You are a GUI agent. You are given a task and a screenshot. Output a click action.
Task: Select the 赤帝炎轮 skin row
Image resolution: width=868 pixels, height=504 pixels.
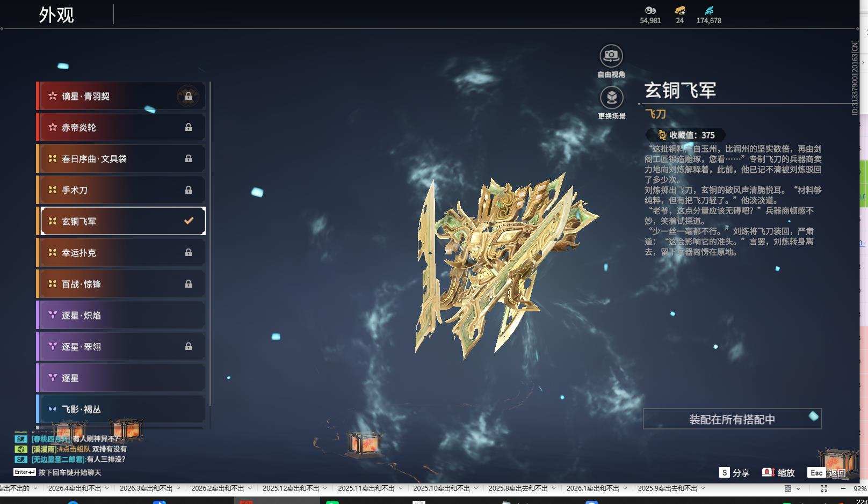coord(121,127)
